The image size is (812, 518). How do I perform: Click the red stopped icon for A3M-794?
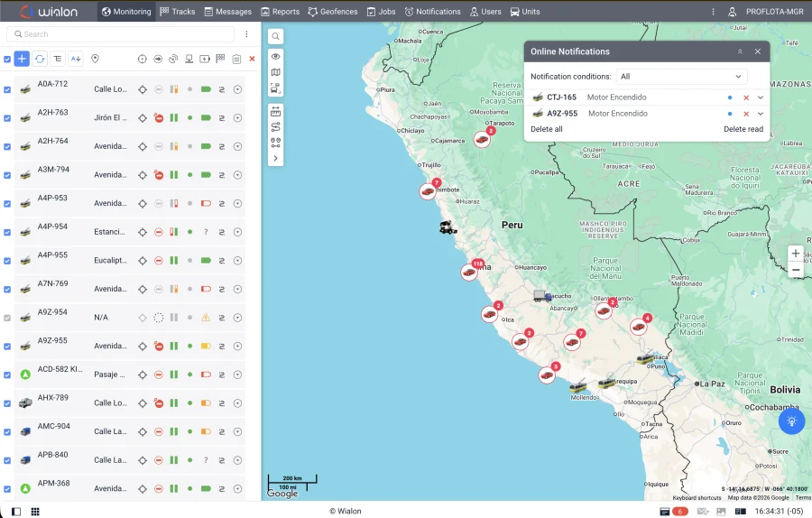159,175
